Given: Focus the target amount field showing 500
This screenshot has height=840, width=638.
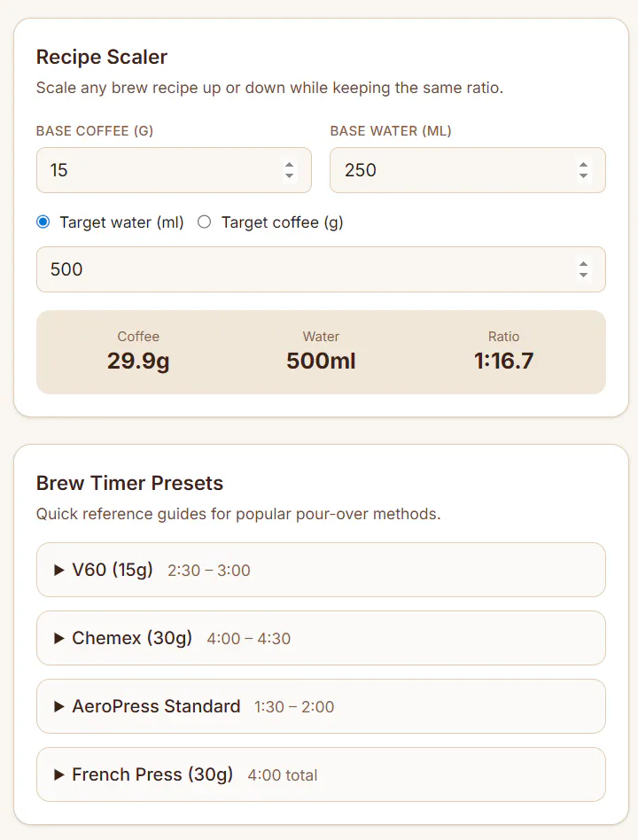Looking at the screenshot, I should 321,269.
